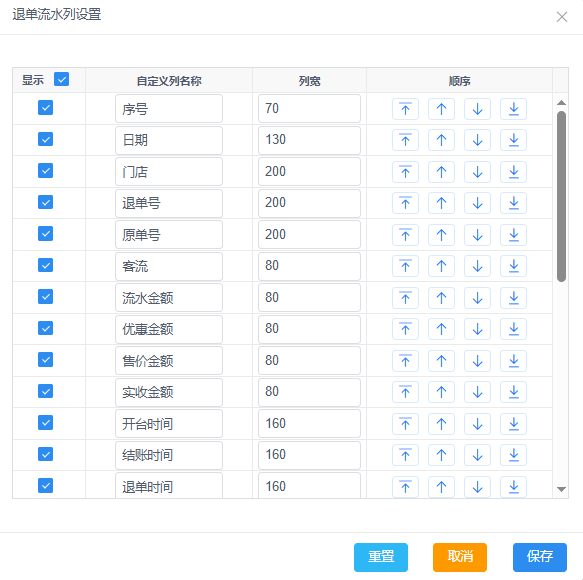Viewport: 583px width, 580px height.
Task: Move 流水金额 row down one
Action: click(x=477, y=298)
